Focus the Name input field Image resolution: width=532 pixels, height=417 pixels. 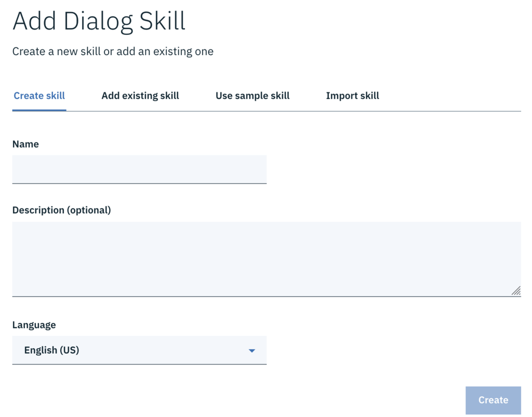(x=139, y=169)
